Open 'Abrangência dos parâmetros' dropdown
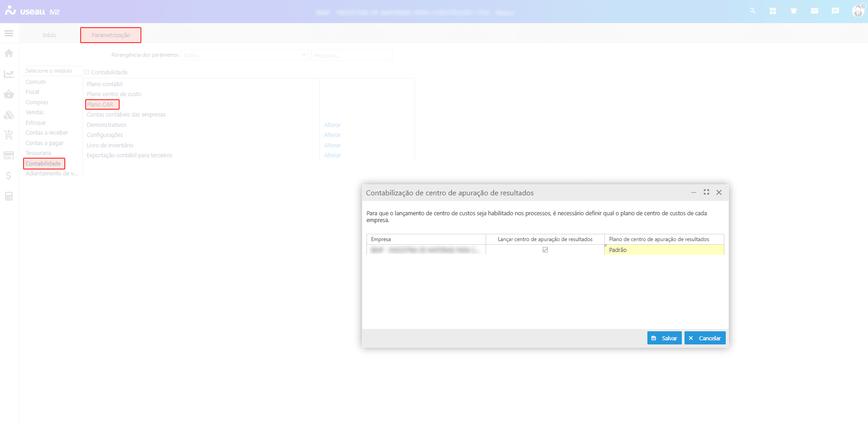Viewport: 868px width, 426px height. point(245,55)
